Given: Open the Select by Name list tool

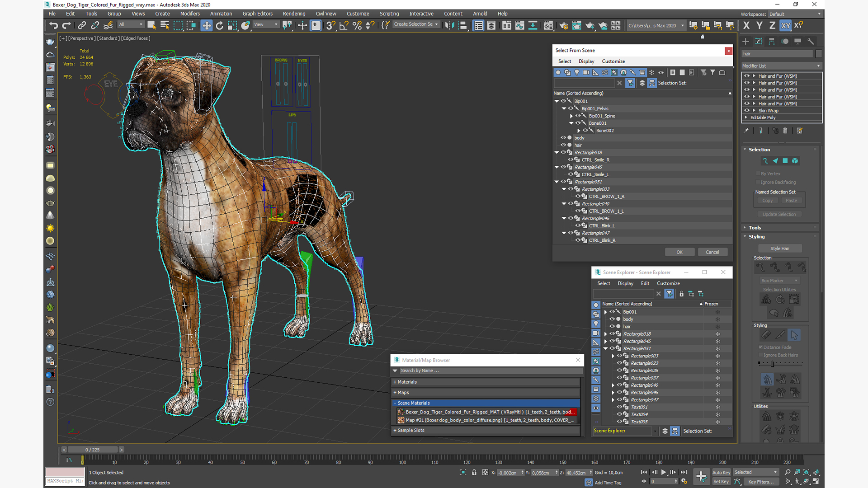Looking at the screenshot, I should coord(165,25).
